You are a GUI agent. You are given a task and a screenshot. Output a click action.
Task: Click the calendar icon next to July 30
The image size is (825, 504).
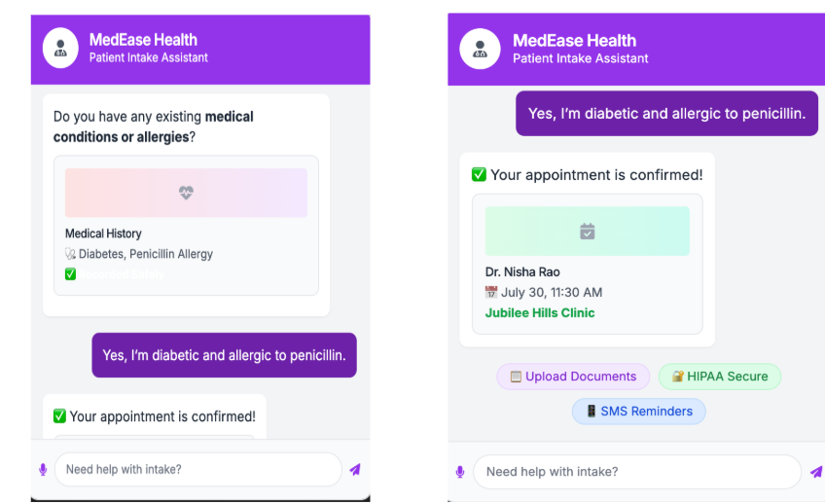491,292
